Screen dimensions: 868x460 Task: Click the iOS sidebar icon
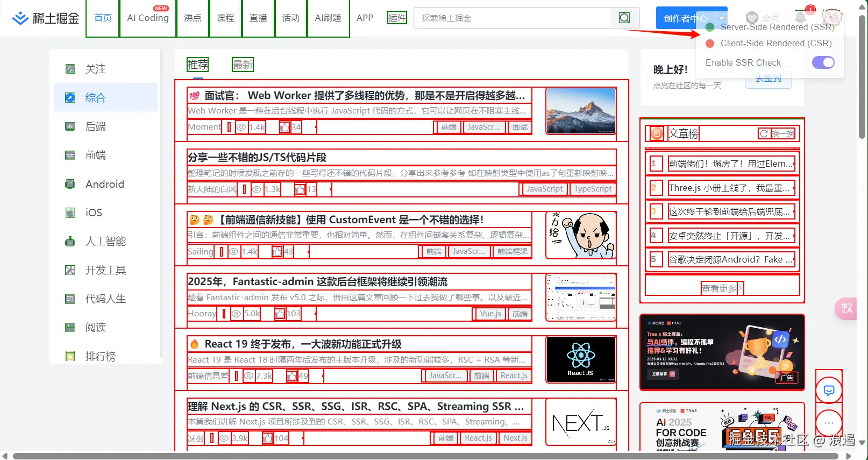point(70,213)
